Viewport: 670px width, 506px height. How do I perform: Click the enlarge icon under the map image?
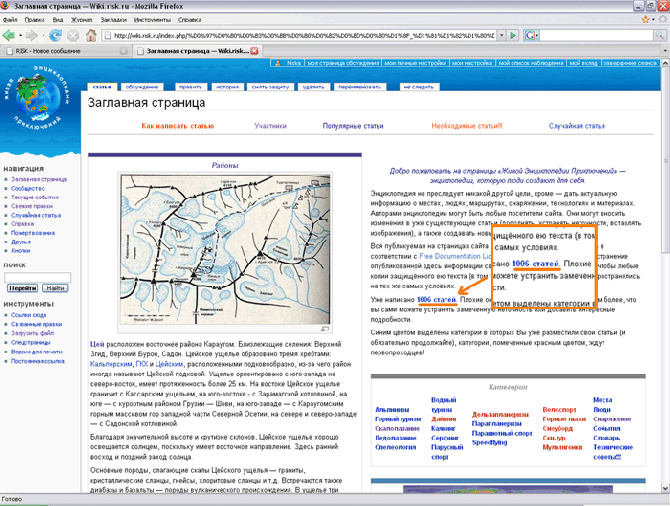click(x=325, y=329)
